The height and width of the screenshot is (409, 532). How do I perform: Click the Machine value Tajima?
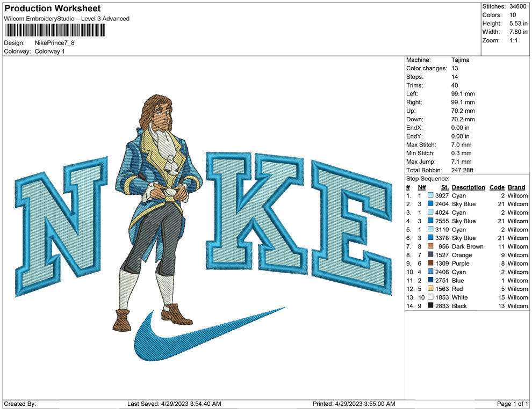pyautogui.click(x=460, y=60)
